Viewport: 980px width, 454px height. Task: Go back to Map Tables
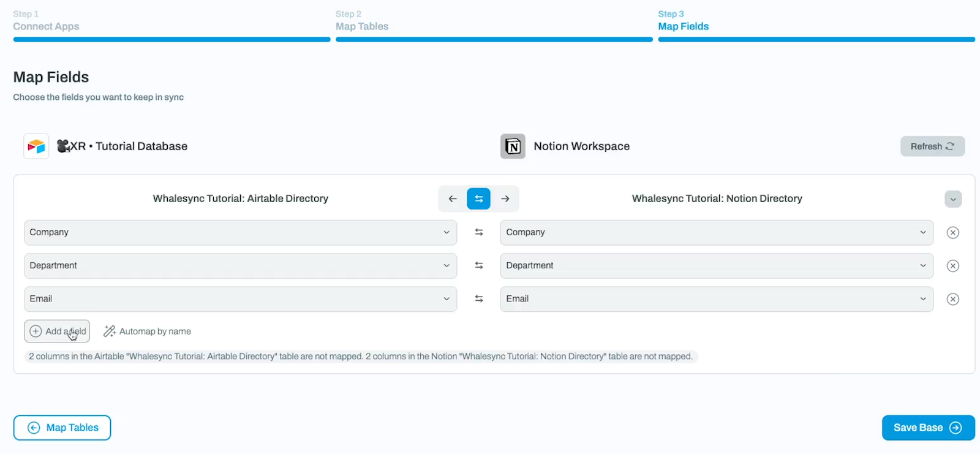click(62, 428)
